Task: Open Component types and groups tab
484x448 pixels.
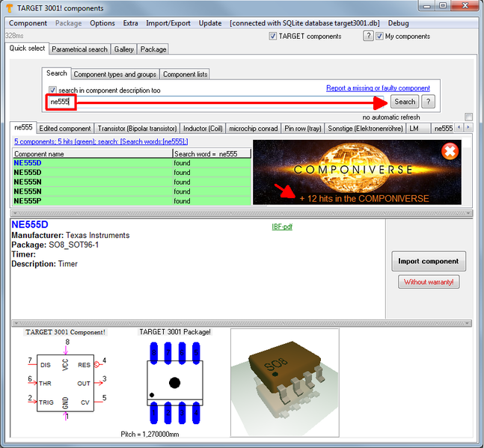Action: pos(114,74)
